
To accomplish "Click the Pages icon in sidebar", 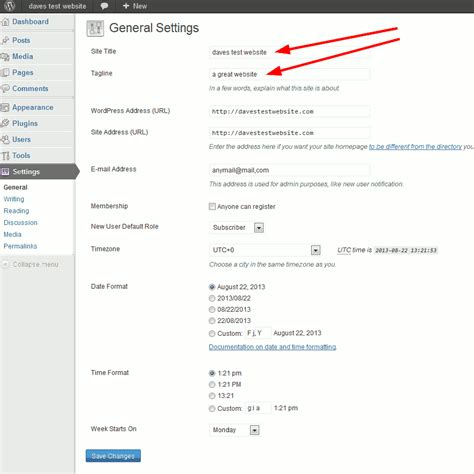I will point(5,73).
